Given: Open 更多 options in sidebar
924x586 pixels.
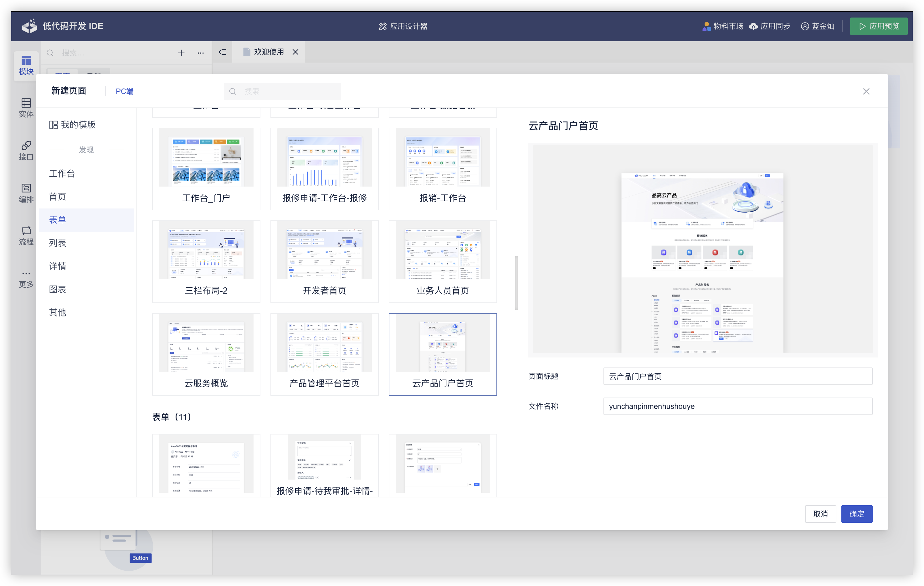Looking at the screenshot, I should [x=26, y=278].
